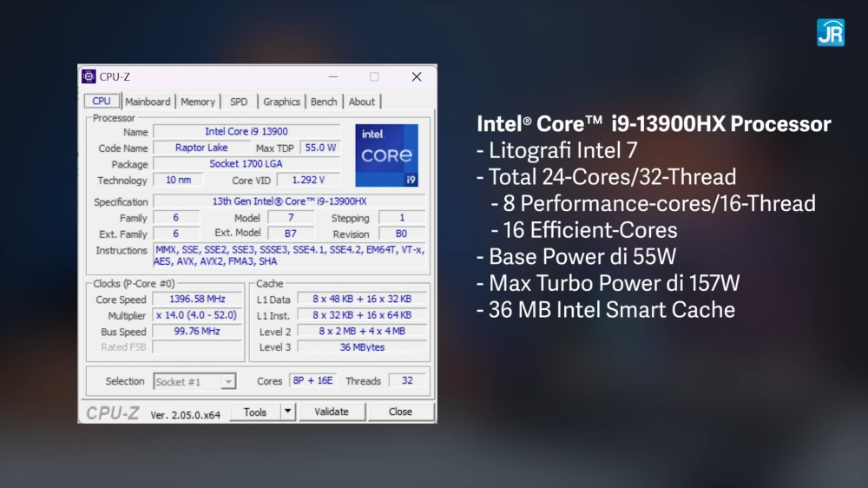Select the Cores field showing 8P + 16E
The image size is (868, 488).
312,381
